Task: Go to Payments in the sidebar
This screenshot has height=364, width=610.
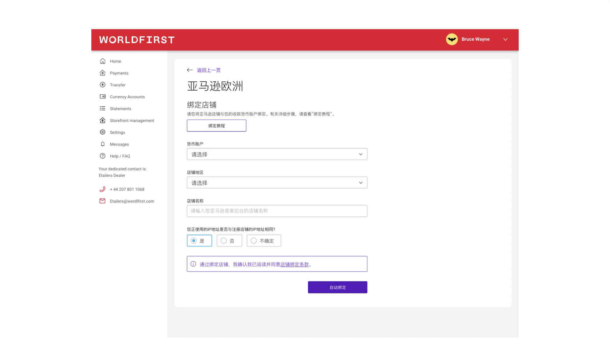Action: tap(119, 73)
